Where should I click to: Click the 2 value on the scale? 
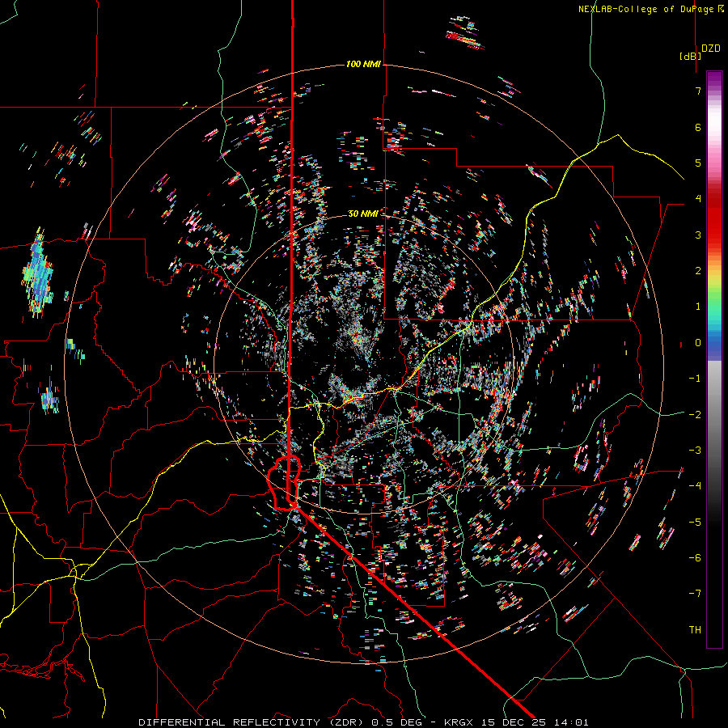698,271
